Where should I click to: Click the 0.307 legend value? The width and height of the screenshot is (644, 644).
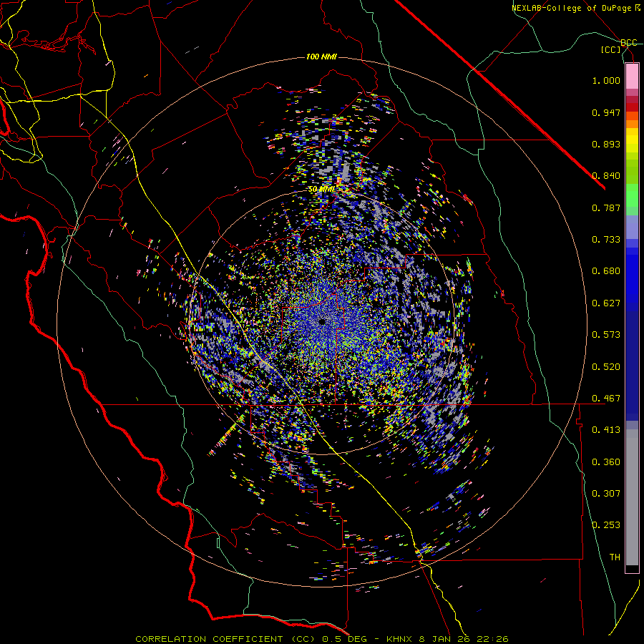(606, 494)
